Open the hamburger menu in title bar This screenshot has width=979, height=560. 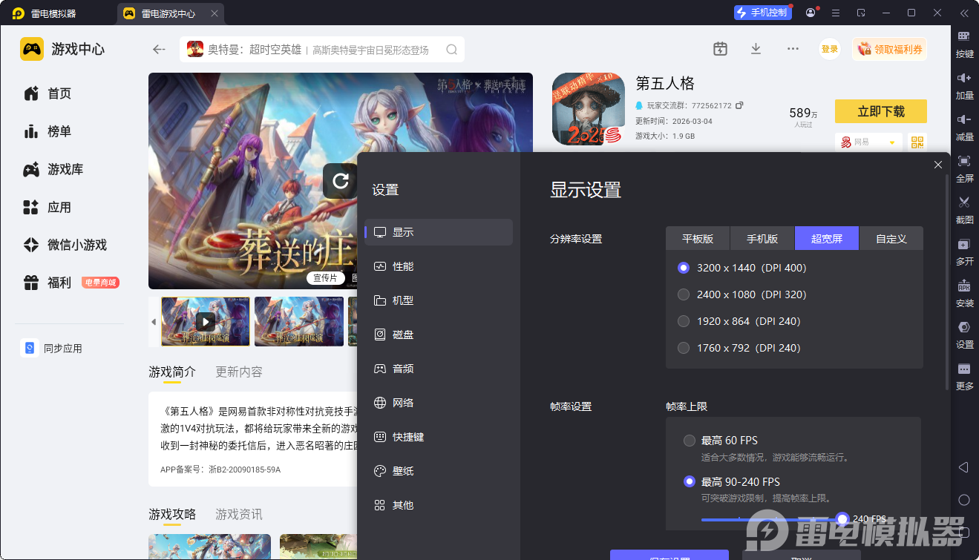[x=836, y=13]
